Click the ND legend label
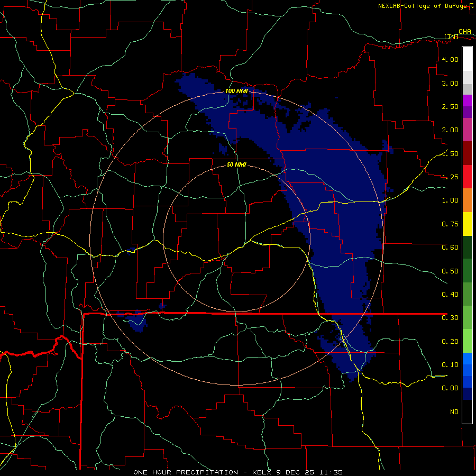 [x=454, y=412]
